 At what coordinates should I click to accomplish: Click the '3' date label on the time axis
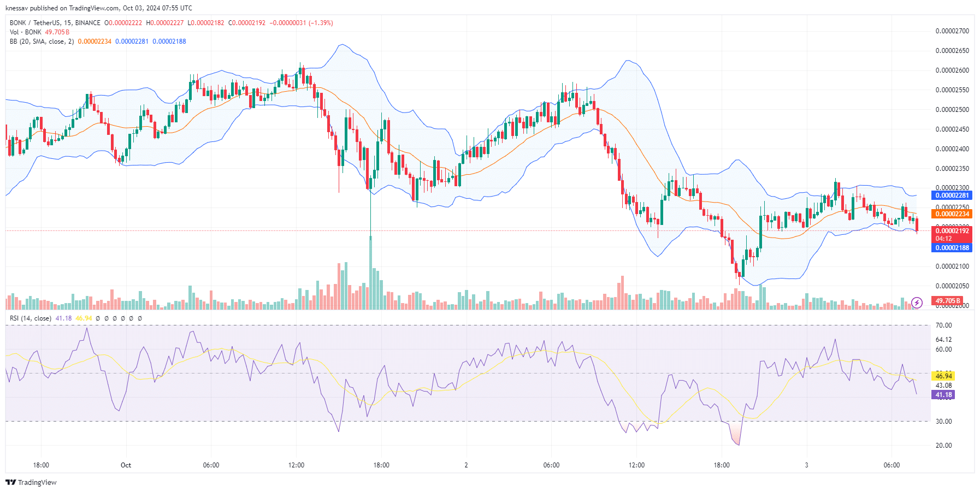click(806, 465)
